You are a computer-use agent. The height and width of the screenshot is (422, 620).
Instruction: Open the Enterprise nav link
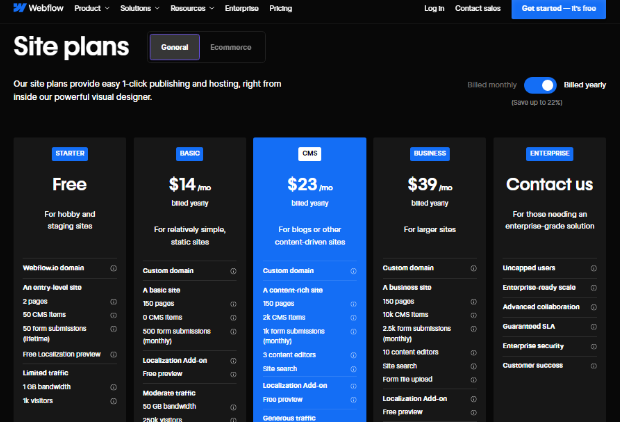click(242, 8)
